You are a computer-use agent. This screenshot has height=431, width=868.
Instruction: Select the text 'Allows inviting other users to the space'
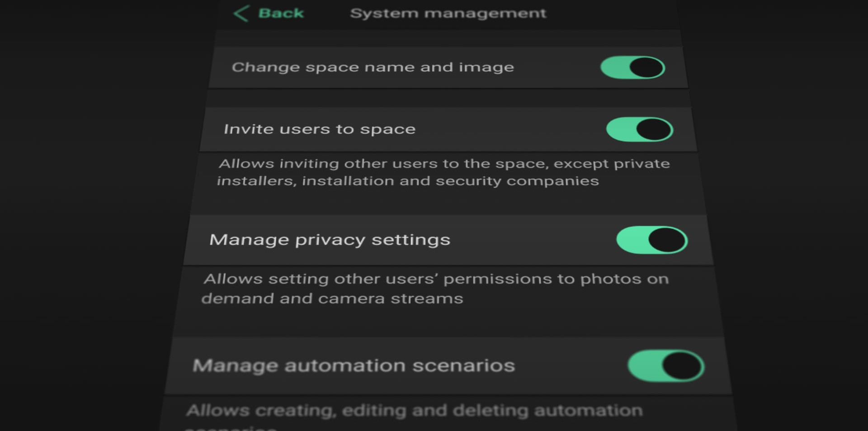[x=384, y=163]
